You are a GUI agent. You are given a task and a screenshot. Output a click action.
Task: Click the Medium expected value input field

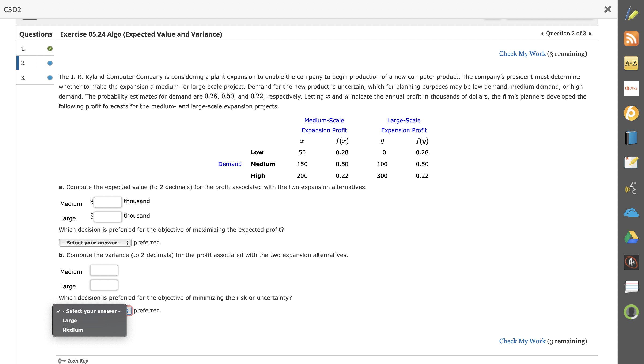(x=108, y=202)
